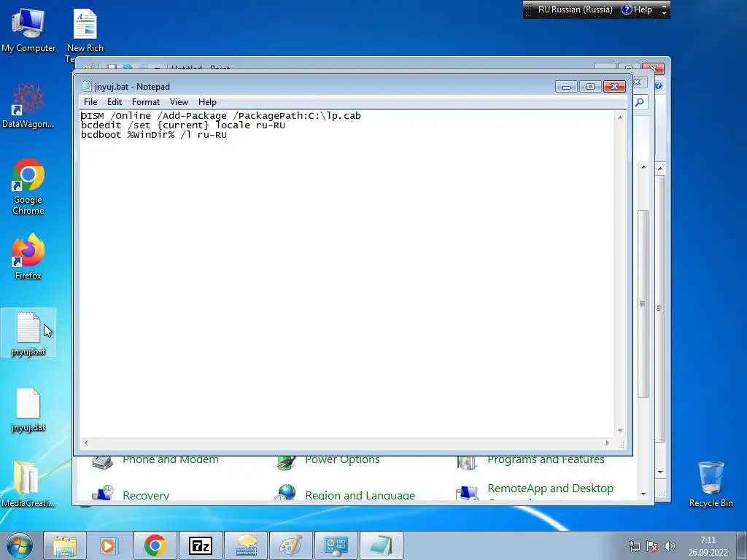Screen dimensions: 747x560
Task: Open Notepad Format menu
Action: (x=146, y=102)
